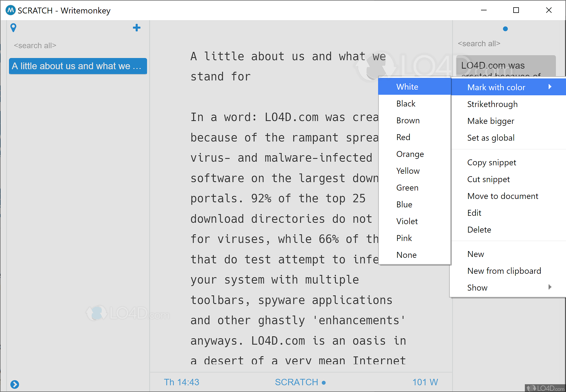Click the Writemonkey logo in the title bar
Viewport: 566px width, 392px height.
point(10,10)
